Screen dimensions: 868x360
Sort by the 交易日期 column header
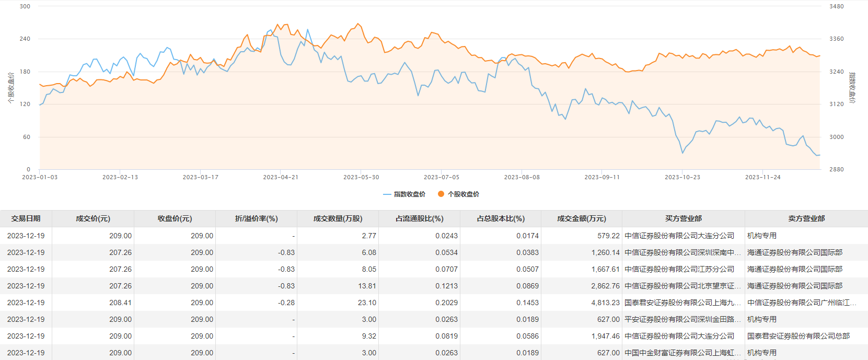pos(26,218)
